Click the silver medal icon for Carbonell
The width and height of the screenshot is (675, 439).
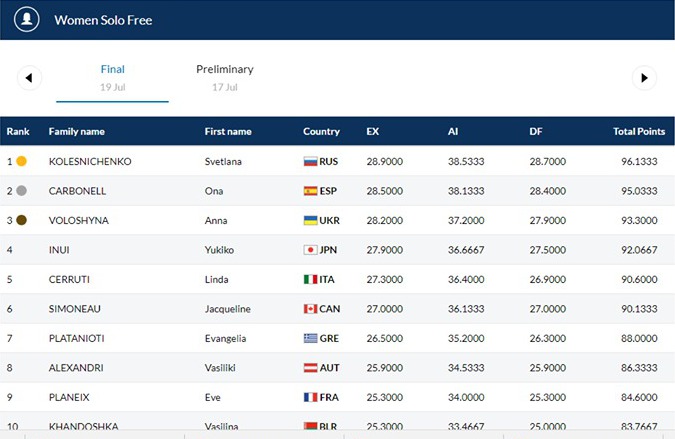click(21, 191)
